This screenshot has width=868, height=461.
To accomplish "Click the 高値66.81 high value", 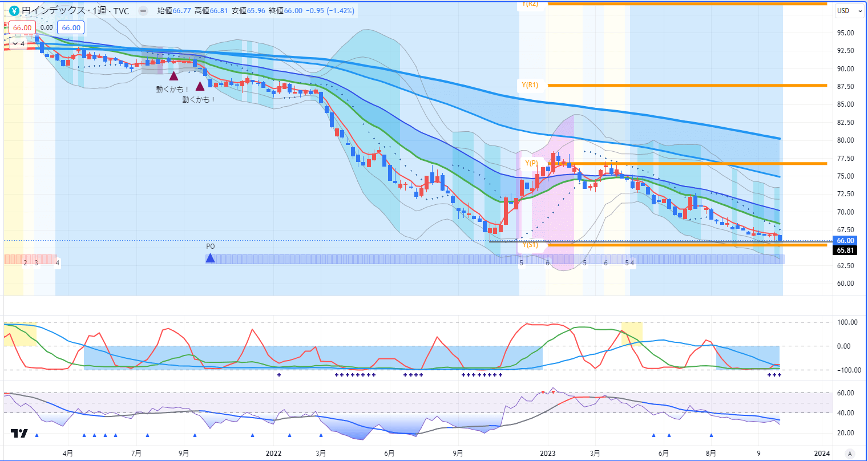I will click(211, 11).
